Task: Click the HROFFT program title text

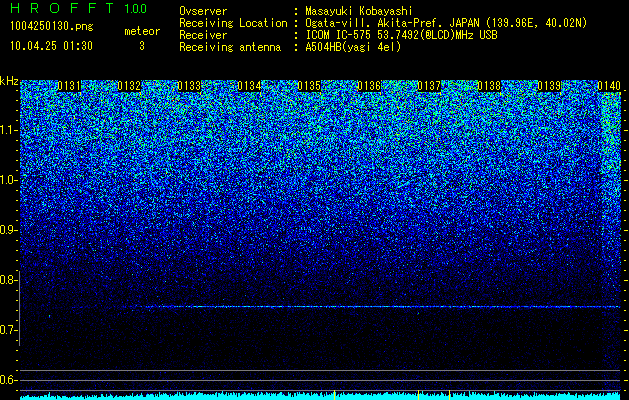Action: 63,8
